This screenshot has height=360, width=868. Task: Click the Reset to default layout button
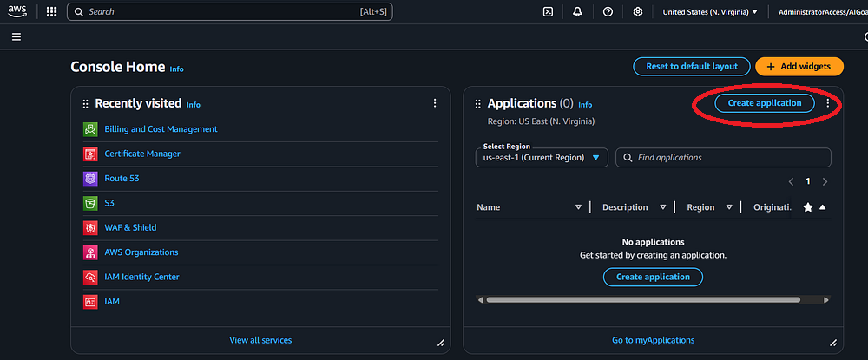click(x=691, y=66)
